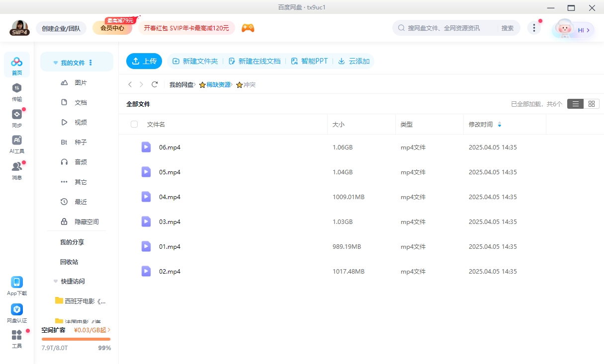Open the 工具 toolbox at sidebar bottom
This screenshot has width=604, height=364.
click(17, 339)
